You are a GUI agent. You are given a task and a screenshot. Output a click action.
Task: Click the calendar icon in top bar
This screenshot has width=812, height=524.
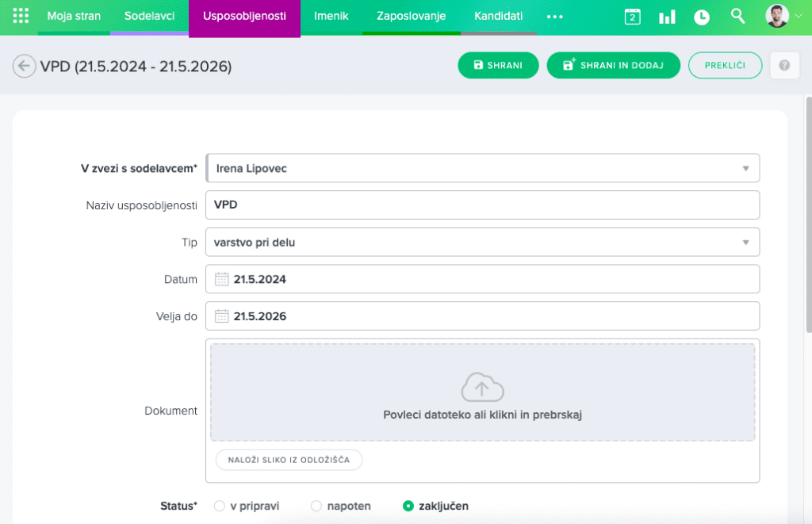click(x=632, y=17)
